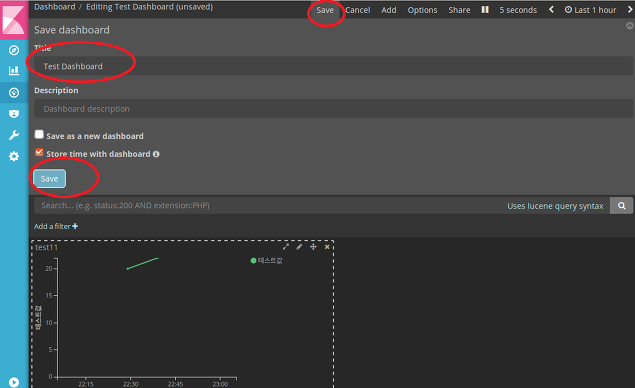The image size is (635, 388).
Task: Click the blue Save button
Action: pos(49,179)
